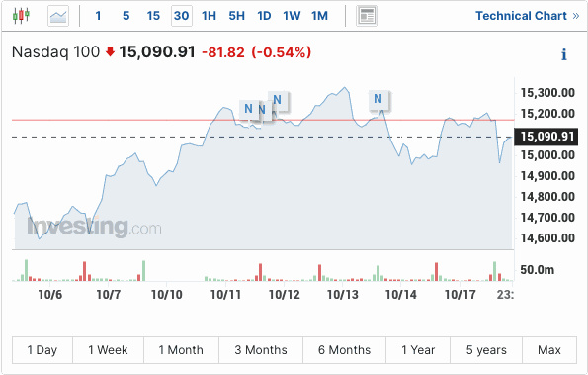The height and width of the screenshot is (375, 588).
Task: Click the blue info icon
Action: point(563,54)
